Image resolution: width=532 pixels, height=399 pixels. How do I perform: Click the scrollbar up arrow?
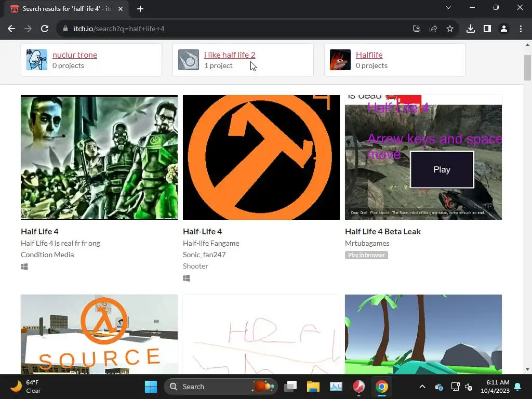coord(527,45)
